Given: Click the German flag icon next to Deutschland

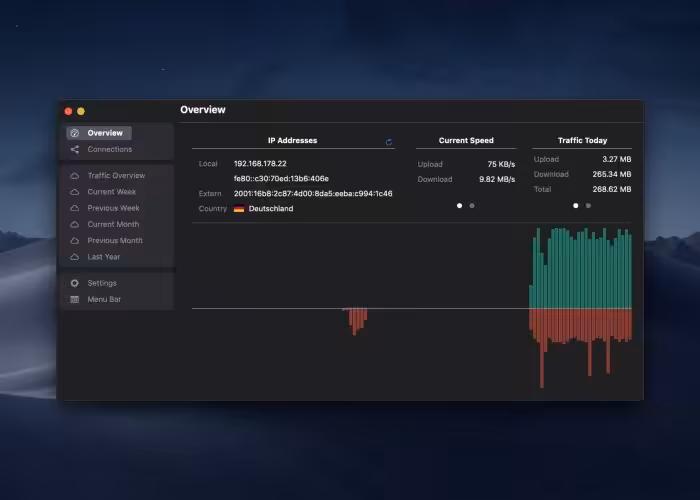Looking at the screenshot, I should 239,209.
